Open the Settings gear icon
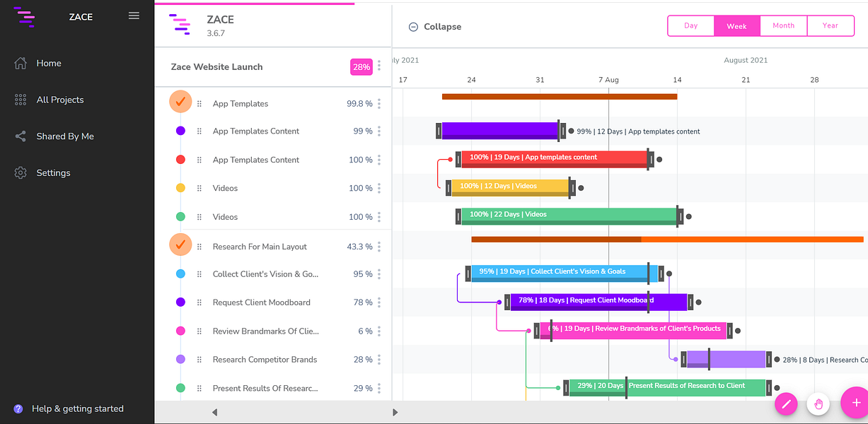This screenshot has width=868, height=424. pos(21,172)
